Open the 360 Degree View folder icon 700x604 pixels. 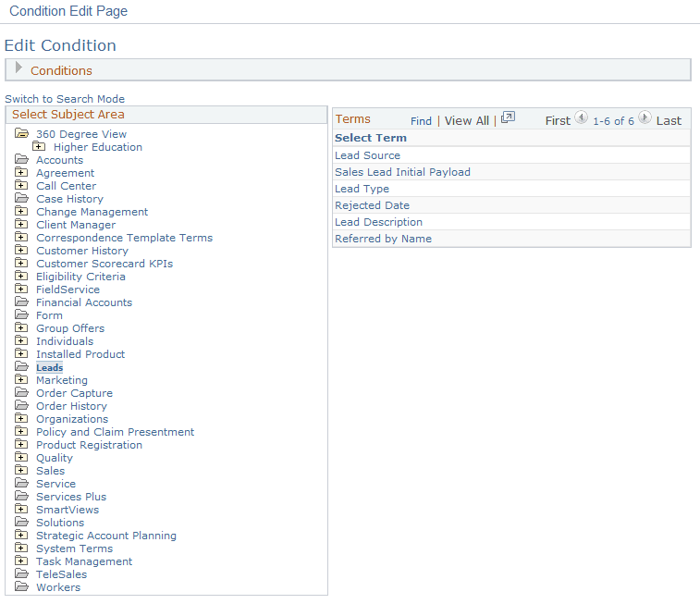(21, 133)
